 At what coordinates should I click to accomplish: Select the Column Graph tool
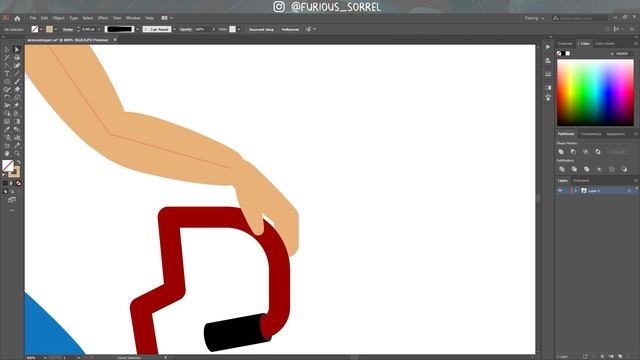coord(17,138)
